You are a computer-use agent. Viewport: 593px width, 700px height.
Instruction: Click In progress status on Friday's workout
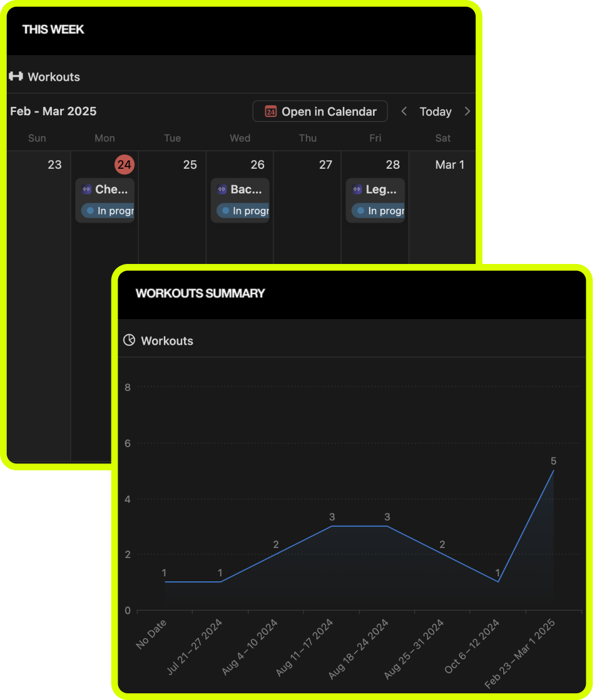pos(378,211)
